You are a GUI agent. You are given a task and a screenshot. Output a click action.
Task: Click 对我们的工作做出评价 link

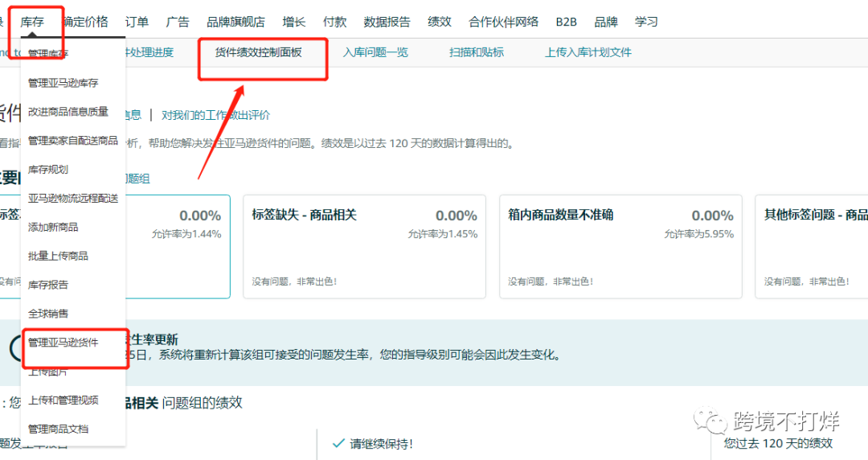pos(216,115)
